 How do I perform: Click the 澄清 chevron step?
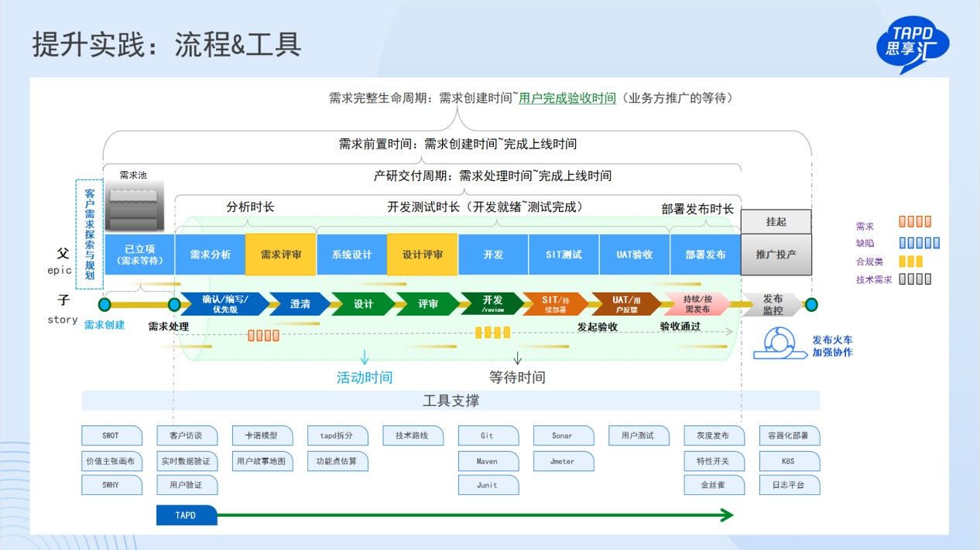[300, 304]
